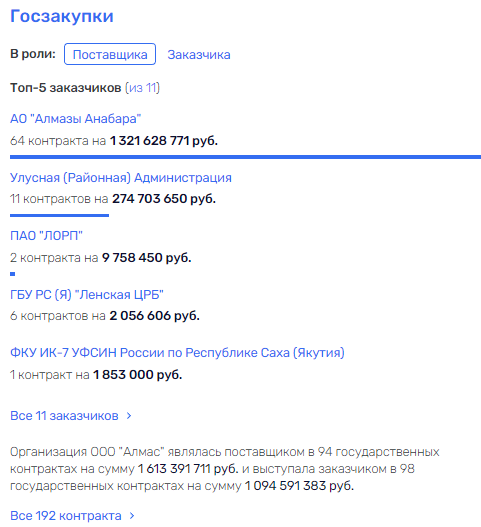The height and width of the screenshot is (527, 481).
Task: Switch to the Заказчика role tab
Action: 199,54
